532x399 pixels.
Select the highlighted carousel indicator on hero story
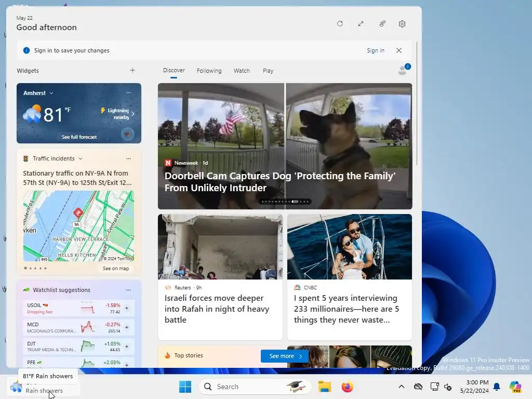[x=295, y=202]
